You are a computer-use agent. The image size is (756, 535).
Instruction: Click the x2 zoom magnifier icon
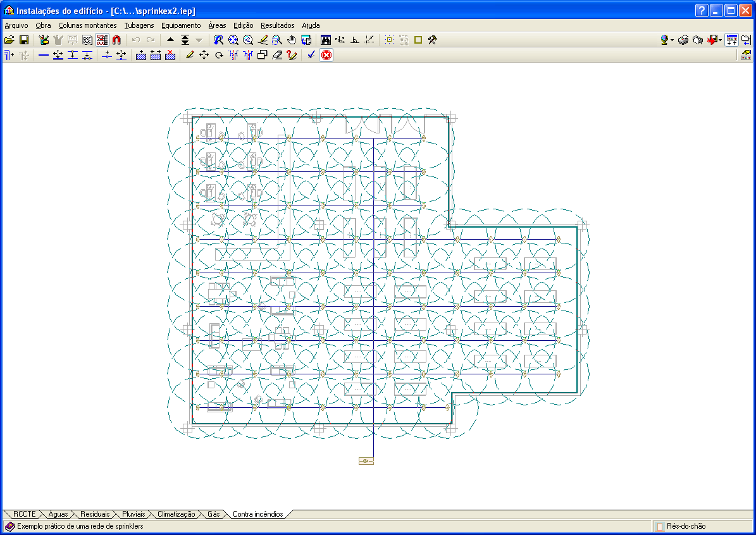tap(248, 40)
